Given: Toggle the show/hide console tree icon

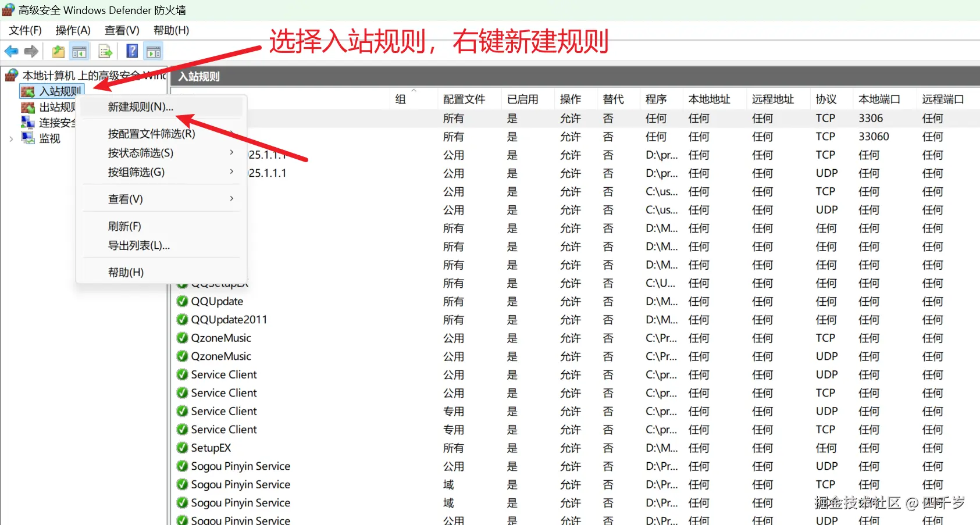Looking at the screenshot, I should 80,52.
